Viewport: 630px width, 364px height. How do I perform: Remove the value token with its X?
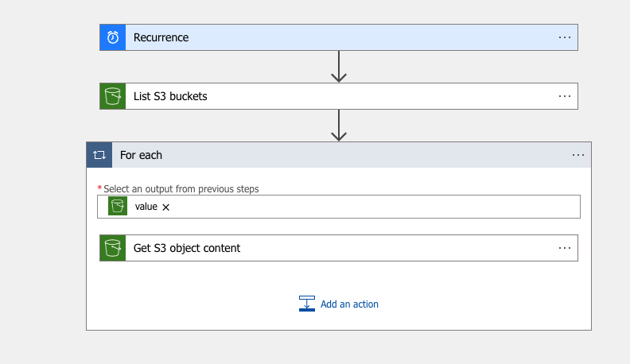tap(166, 207)
